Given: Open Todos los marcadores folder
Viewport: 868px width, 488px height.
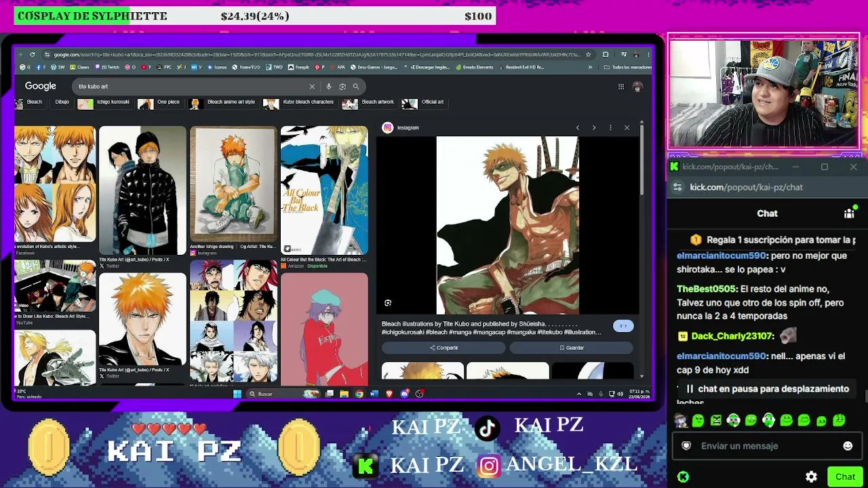Looking at the screenshot, I should [627, 67].
